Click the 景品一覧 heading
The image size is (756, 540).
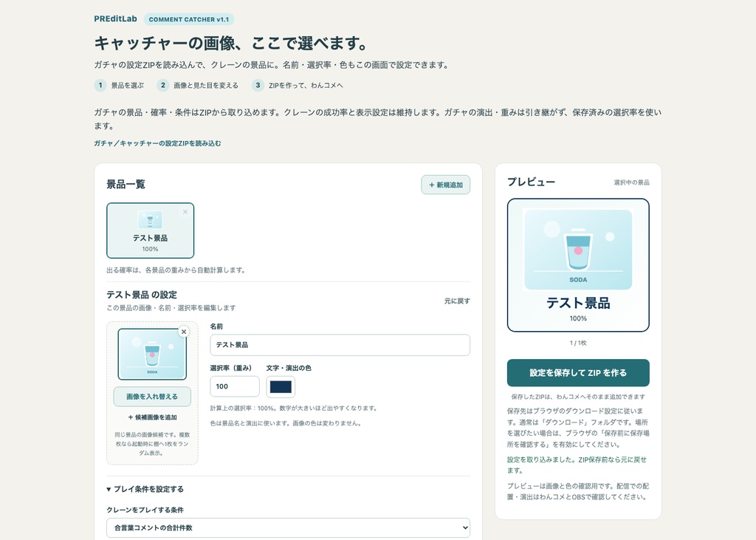126,185
